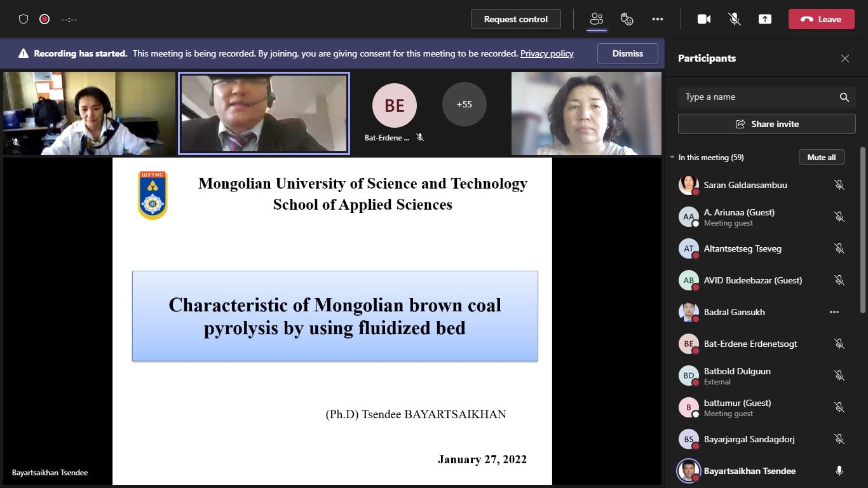Image resolution: width=868 pixels, height=488 pixels.
Task: Open the More actions ellipsis menu
Action: coord(658,19)
